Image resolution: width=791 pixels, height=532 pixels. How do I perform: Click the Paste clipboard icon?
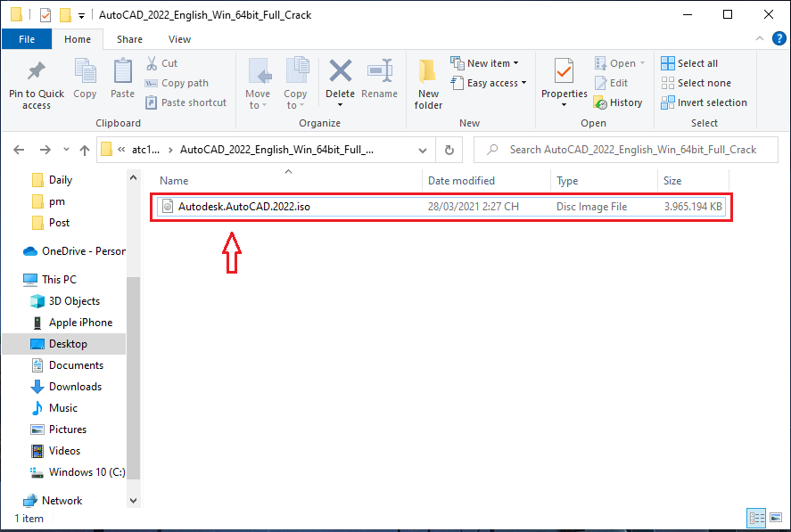coord(122,71)
